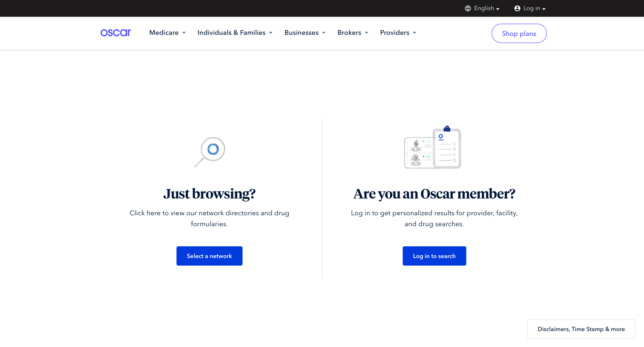Click the account profile icon
Image resolution: width=644 pixels, height=347 pixels.
point(517,9)
